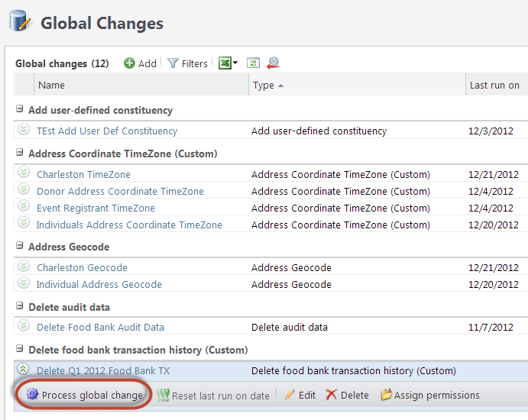Collapse row details for Delete Q1 2012 Food Bank TX
Image resolution: width=528 pixels, height=420 pixels.
(x=24, y=370)
